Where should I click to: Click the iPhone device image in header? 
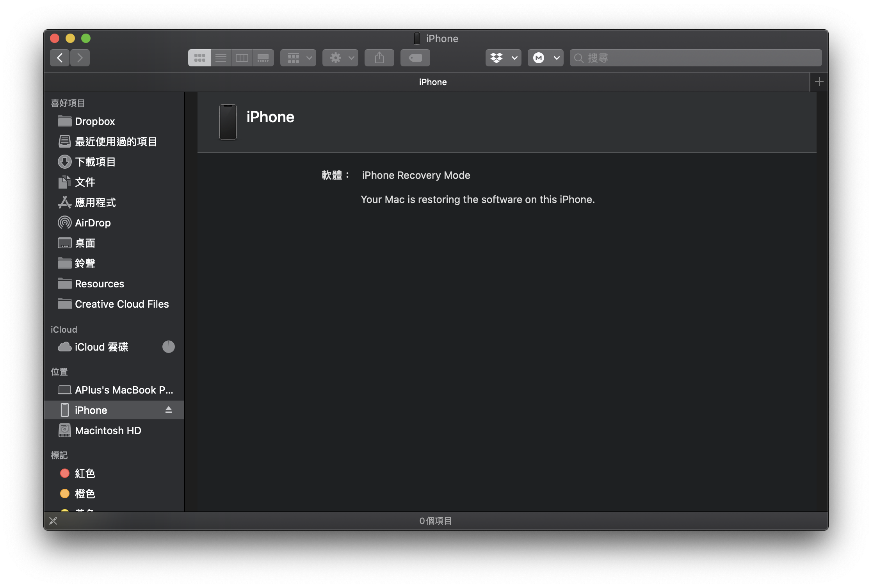point(228,122)
